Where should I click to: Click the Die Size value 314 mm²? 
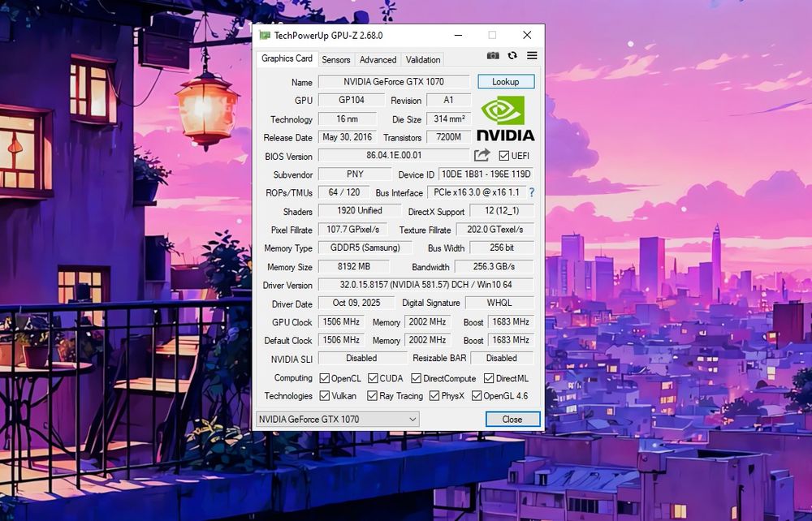tap(448, 119)
